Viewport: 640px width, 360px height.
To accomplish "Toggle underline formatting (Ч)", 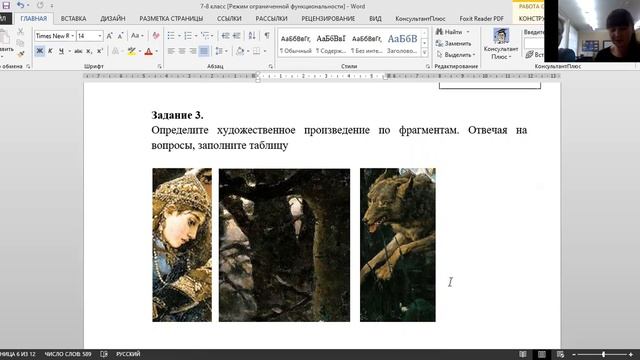I will (x=61, y=51).
